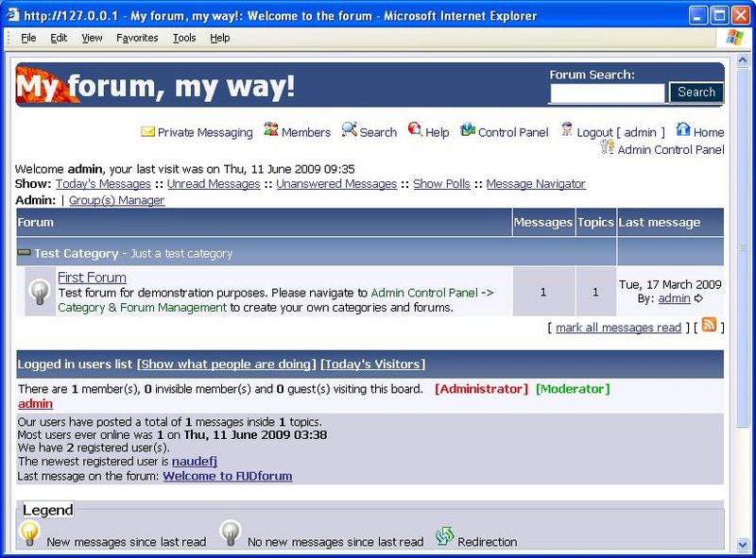Screen dimensions: 756x558
Task: Open the File menu
Action: [x=28, y=38]
